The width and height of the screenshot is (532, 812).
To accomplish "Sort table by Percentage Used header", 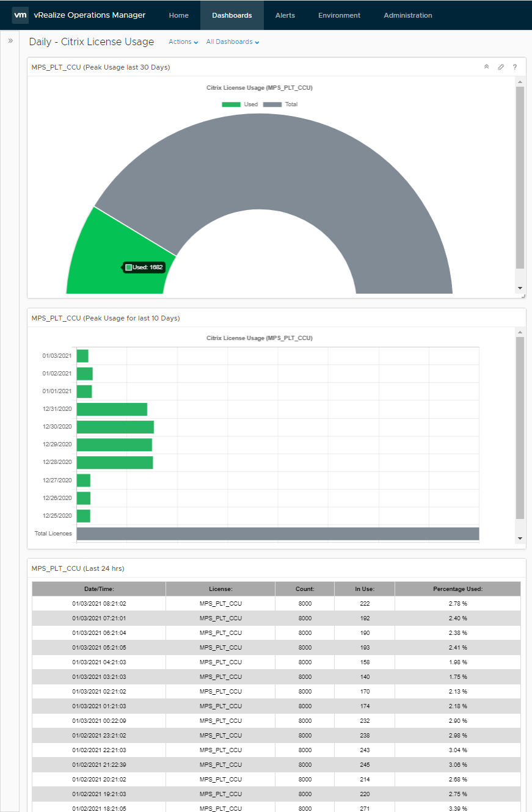I will 457,589.
